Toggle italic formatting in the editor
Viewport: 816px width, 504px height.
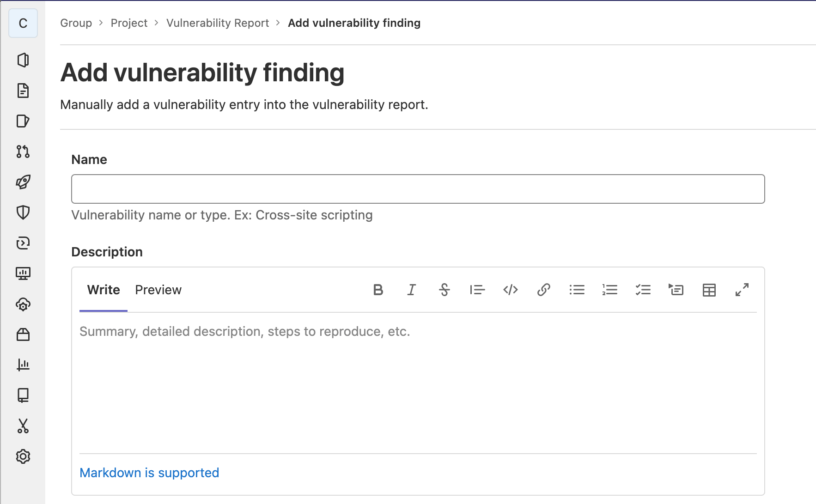pos(411,290)
